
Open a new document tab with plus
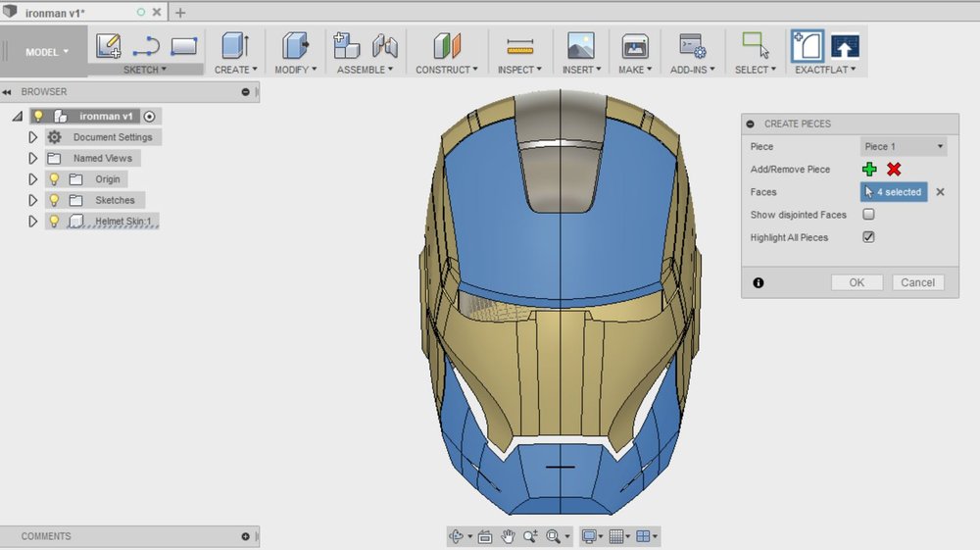(180, 13)
